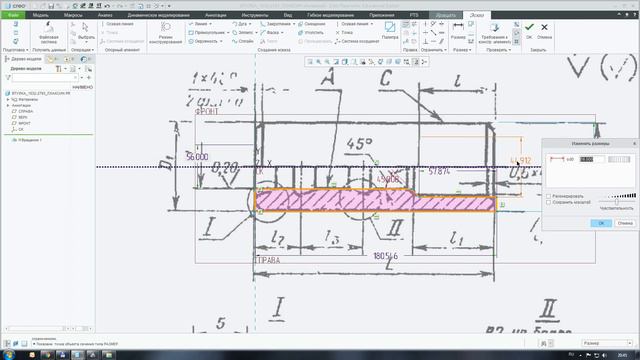Screen dimensions: 640x360
Task: Select the Закругление (Fillet) tool
Action: coord(275,24)
